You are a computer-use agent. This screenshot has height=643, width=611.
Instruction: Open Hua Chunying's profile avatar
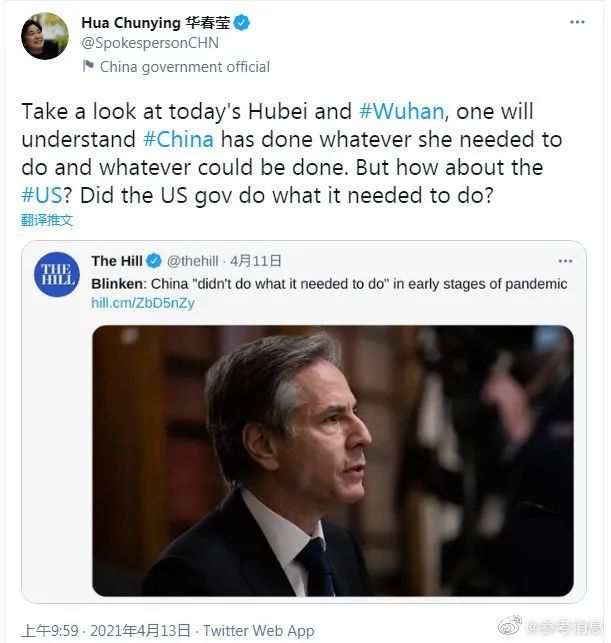(45, 36)
